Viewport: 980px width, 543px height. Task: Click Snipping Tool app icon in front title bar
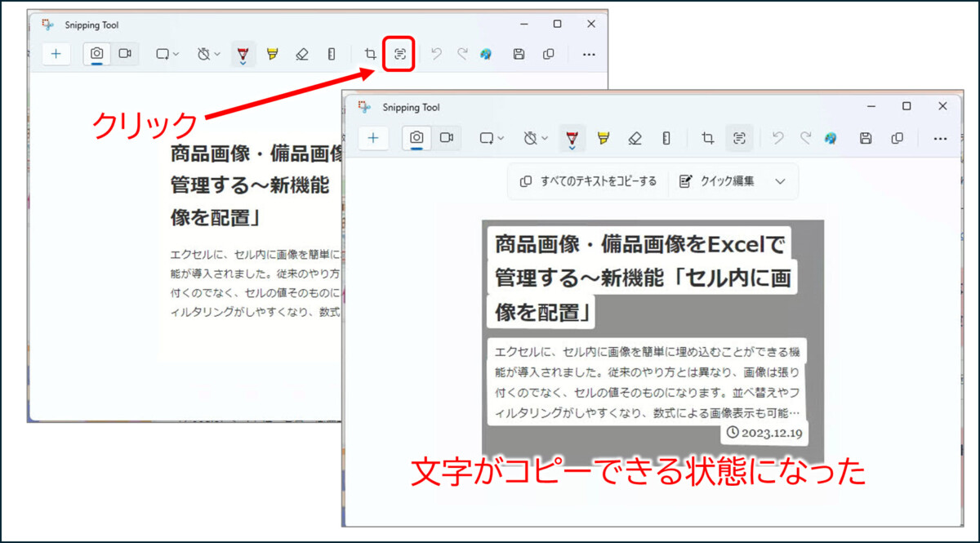coord(364,107)
